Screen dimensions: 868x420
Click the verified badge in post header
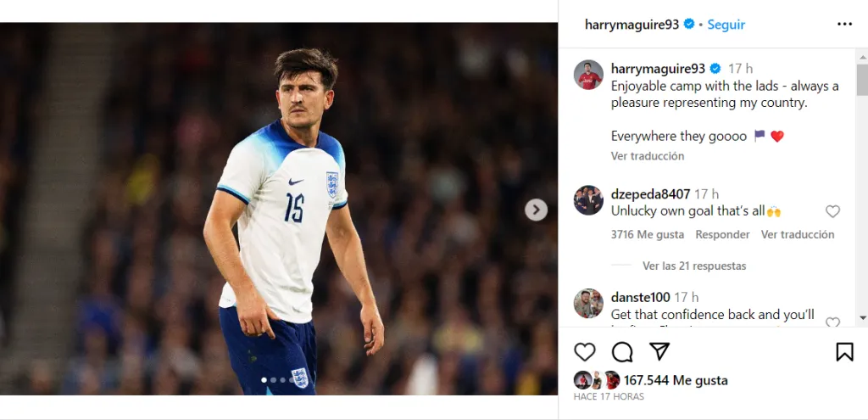pos(689,25)
